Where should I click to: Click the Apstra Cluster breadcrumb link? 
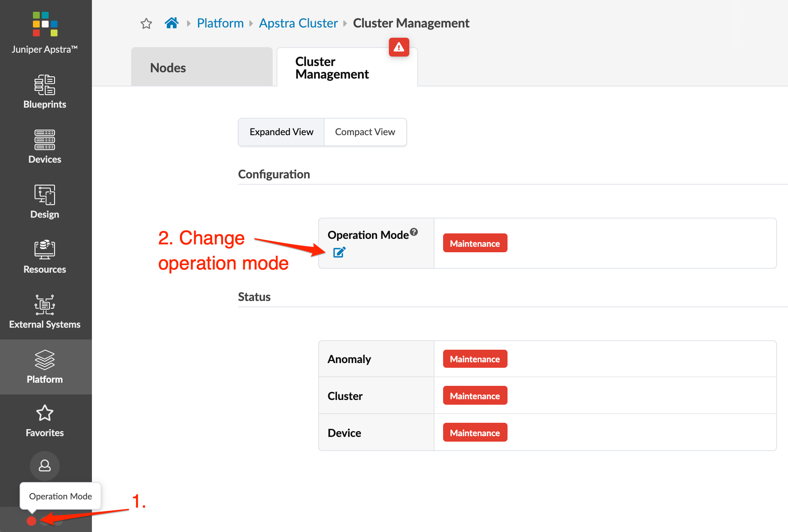tap(298, 23)
